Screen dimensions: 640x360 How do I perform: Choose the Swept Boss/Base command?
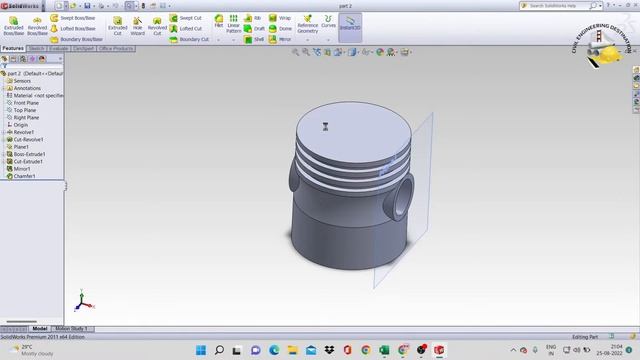tap(73, 18)
